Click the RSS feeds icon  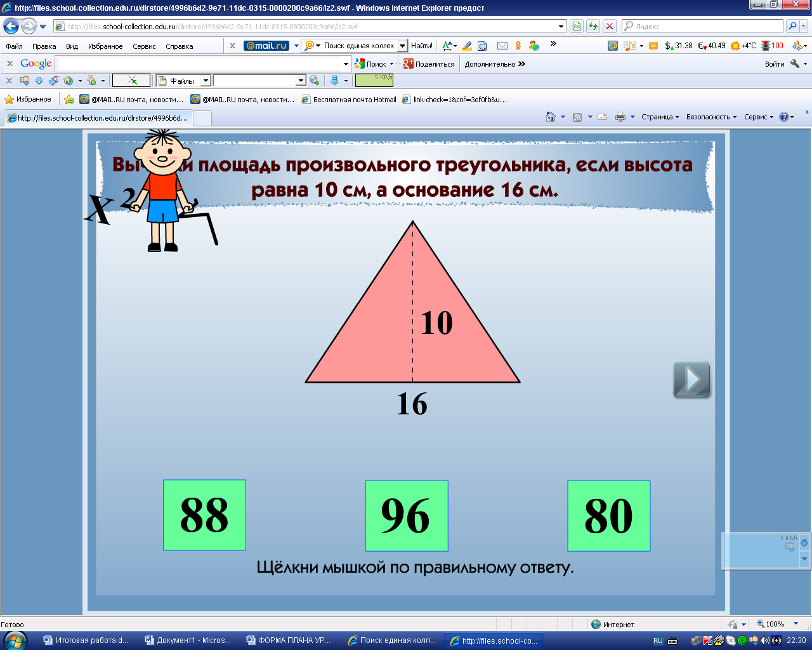577,117
